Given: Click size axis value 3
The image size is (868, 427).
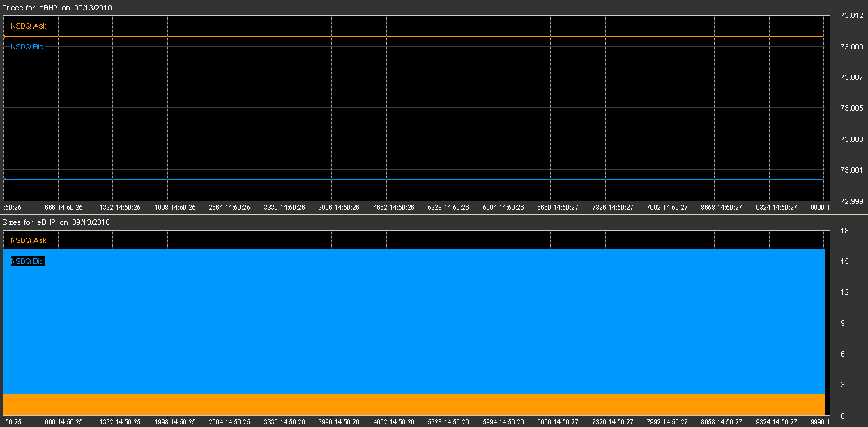Looking at the screenshot, I should (842, 385).
